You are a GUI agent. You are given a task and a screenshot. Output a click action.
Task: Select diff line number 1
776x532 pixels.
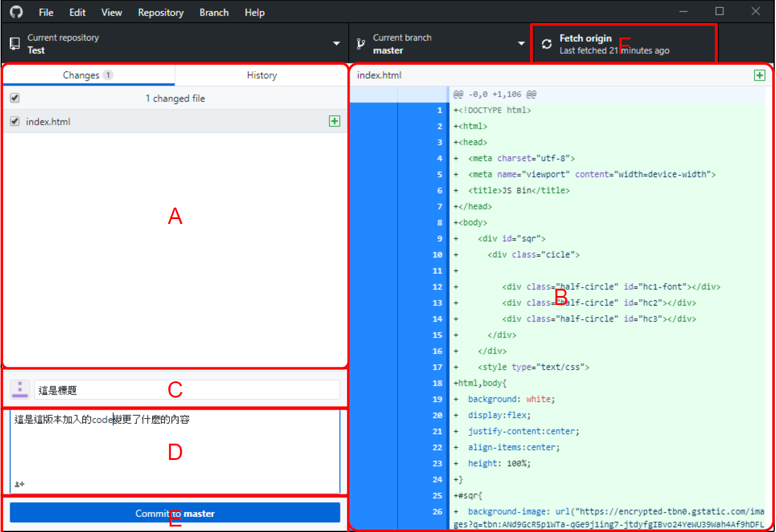[440, 110]
